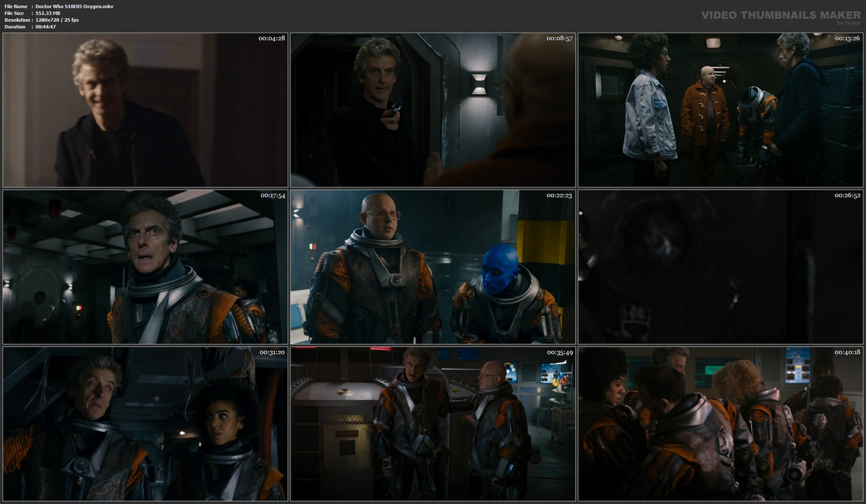Click the 'Resolution' header label

coord(17,20)
